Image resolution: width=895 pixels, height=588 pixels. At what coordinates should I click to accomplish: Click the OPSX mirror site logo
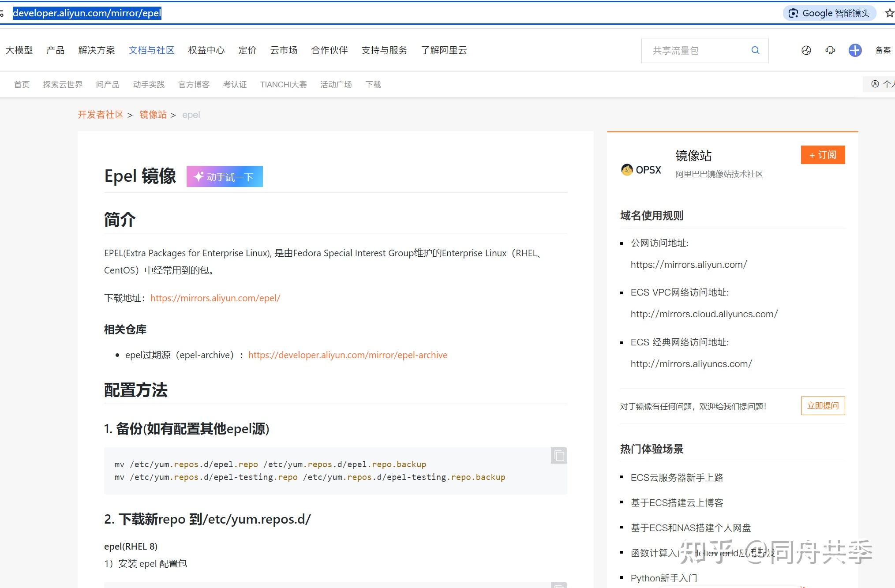click(627, 170)
